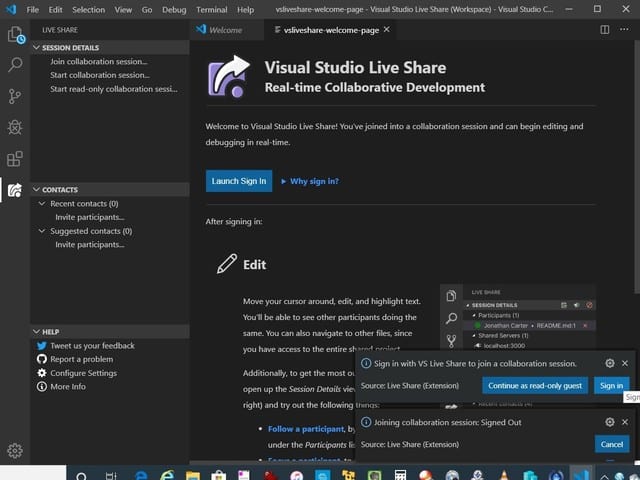Open Manage gear at bottom of activity bar
This screenshot has height=480, width=640.
(x=15, y=450)
